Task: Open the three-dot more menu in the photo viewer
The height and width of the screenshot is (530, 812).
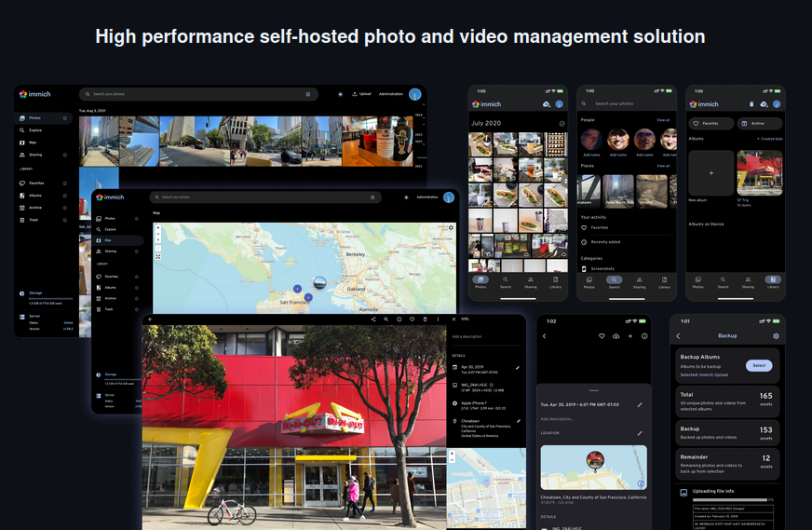Action: (x=438, y=319)
